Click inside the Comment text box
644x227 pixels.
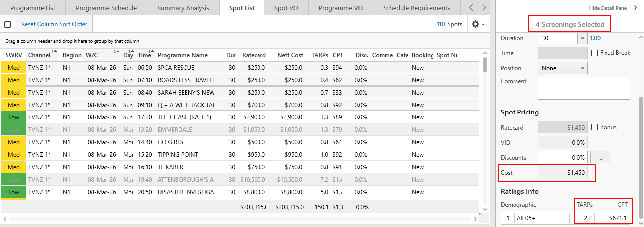584,88
